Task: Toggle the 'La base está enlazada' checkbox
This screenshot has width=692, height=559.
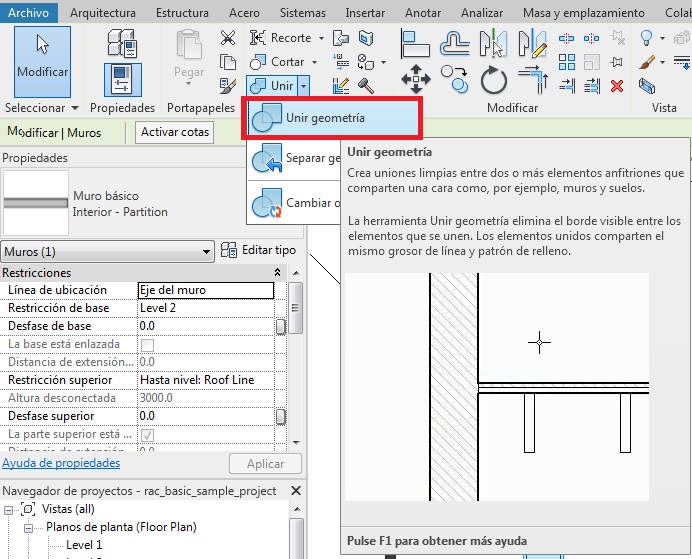Action: (147, 345)
